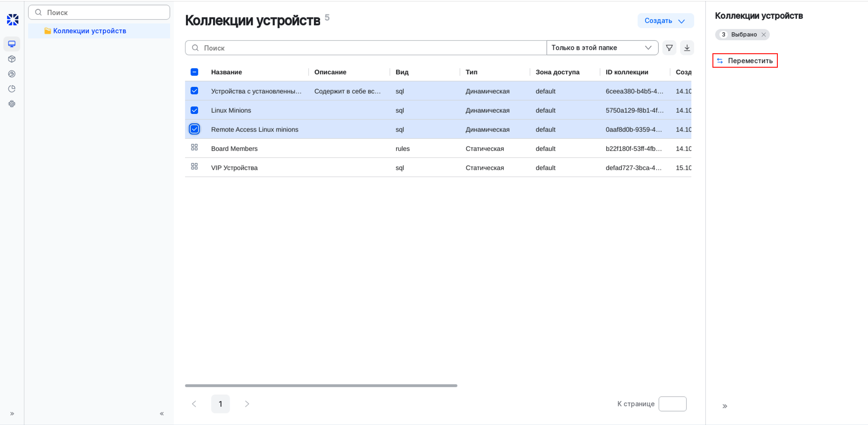The image size is (868, 425).
Task: Open the wrench tools section in sidebar
Action: click(12, 74)
